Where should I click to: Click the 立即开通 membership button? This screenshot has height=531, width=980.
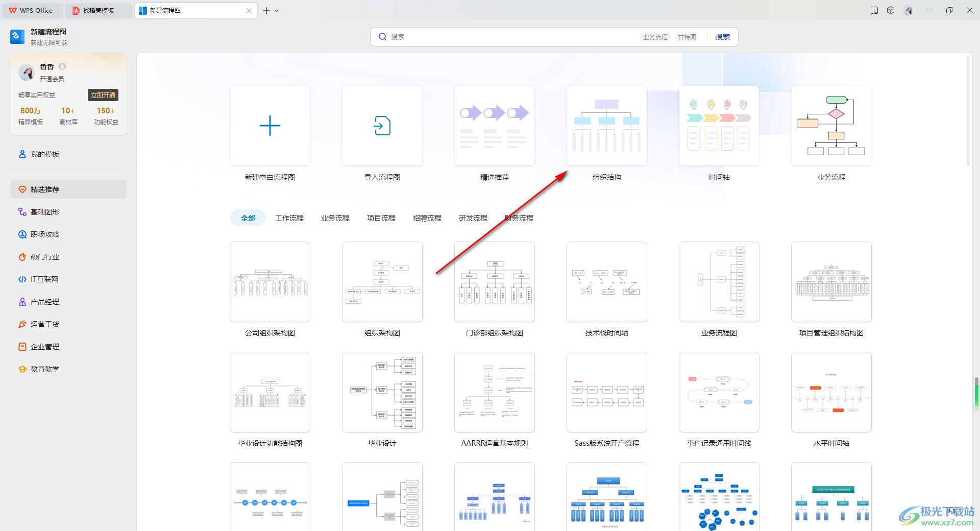(103, 95)
